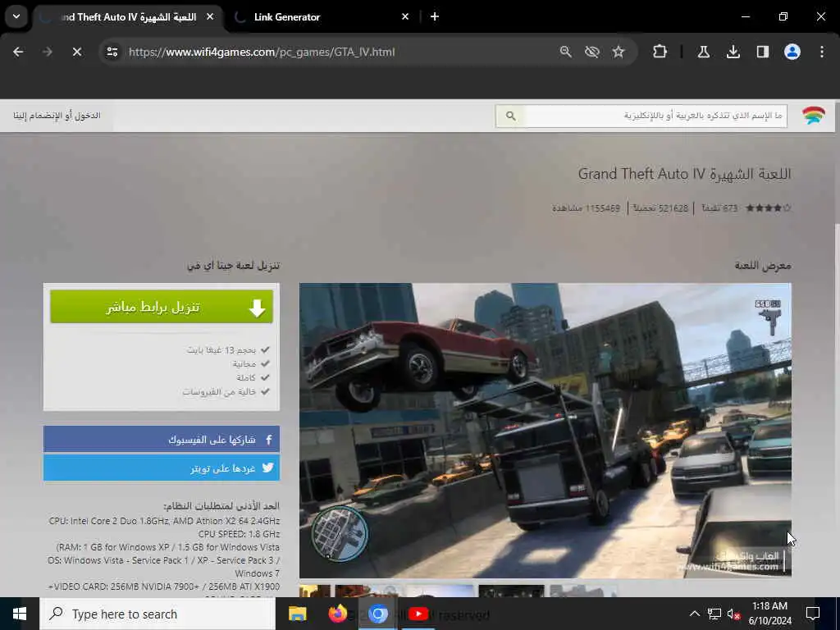This screenshot has width=840, height=630.
Task: Close the Grand Theft Auto IV tab
Action: click(x=210, y=17)
